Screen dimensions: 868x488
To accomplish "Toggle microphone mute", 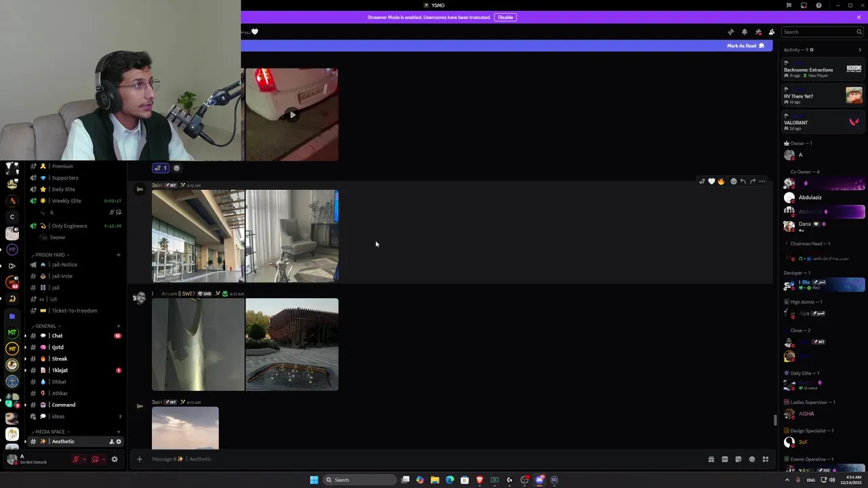I will point(76,459).
